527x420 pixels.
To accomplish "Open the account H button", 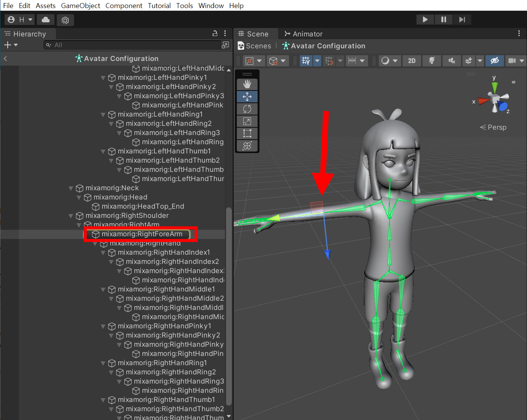I will (x=20, y=20).
